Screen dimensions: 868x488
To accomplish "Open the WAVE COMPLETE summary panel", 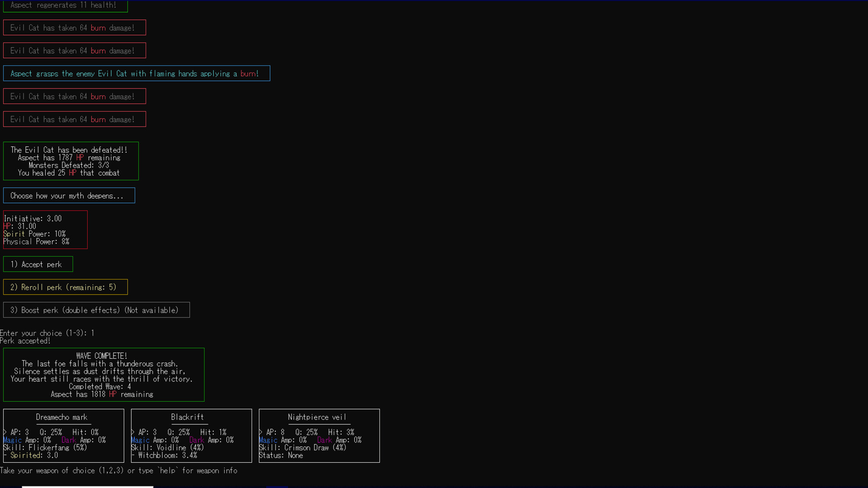I will [x=104, y=374].
